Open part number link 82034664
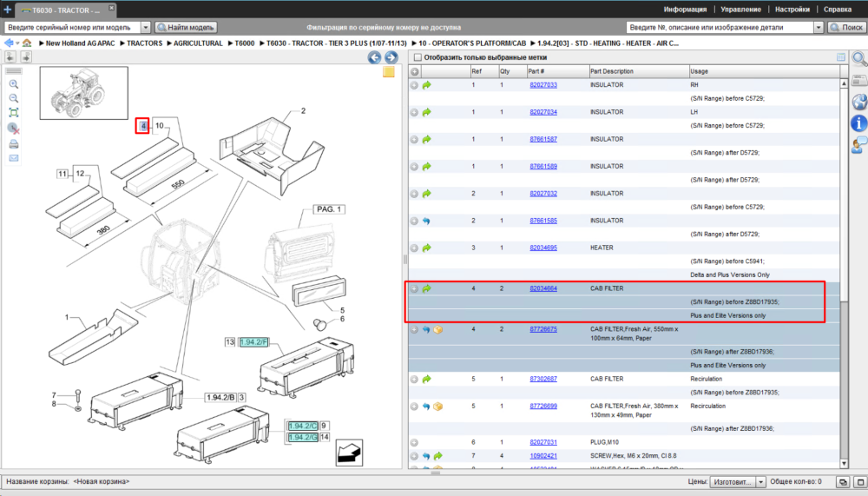Viewport: 868px width, 496px height. [543, 288]
